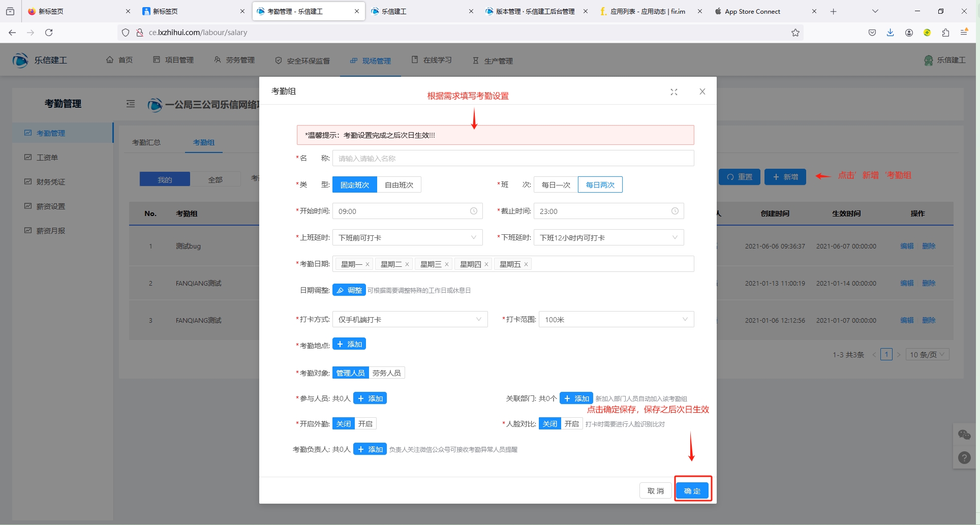Image resolution: width=980 pixels, height=525 pixels.
Task: Turn on 人脸对比 by selecting 开启
Action: tap(571, 424)
